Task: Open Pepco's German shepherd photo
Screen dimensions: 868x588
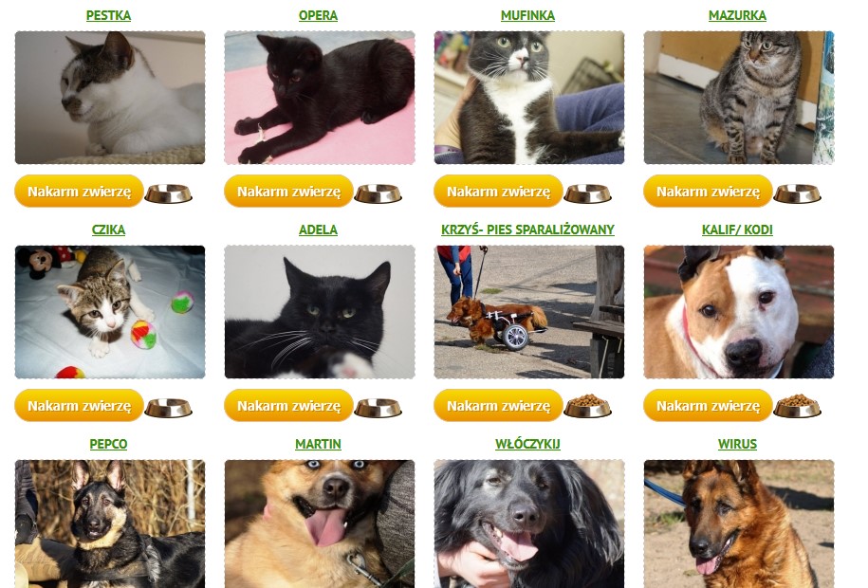Action: coord(110,524)
